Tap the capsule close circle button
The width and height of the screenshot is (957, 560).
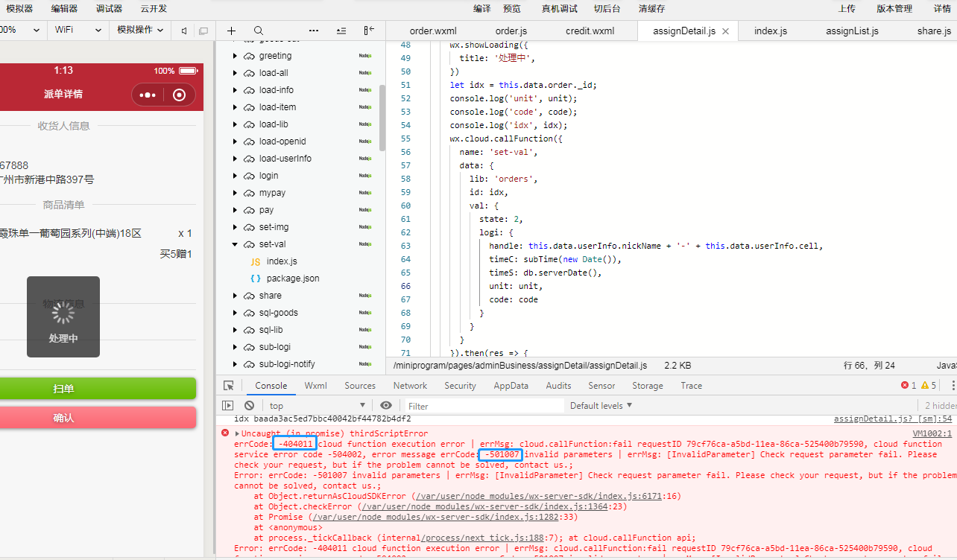pos(179,95)
